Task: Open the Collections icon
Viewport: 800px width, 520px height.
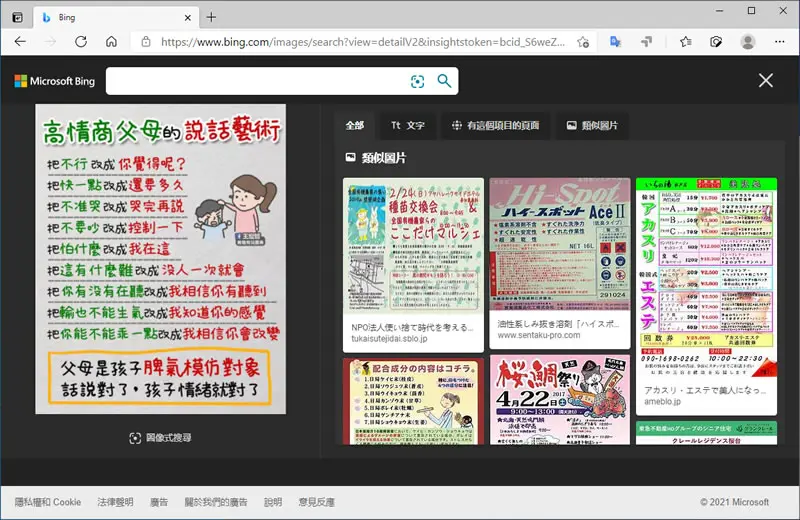Action: click(716, 42)
